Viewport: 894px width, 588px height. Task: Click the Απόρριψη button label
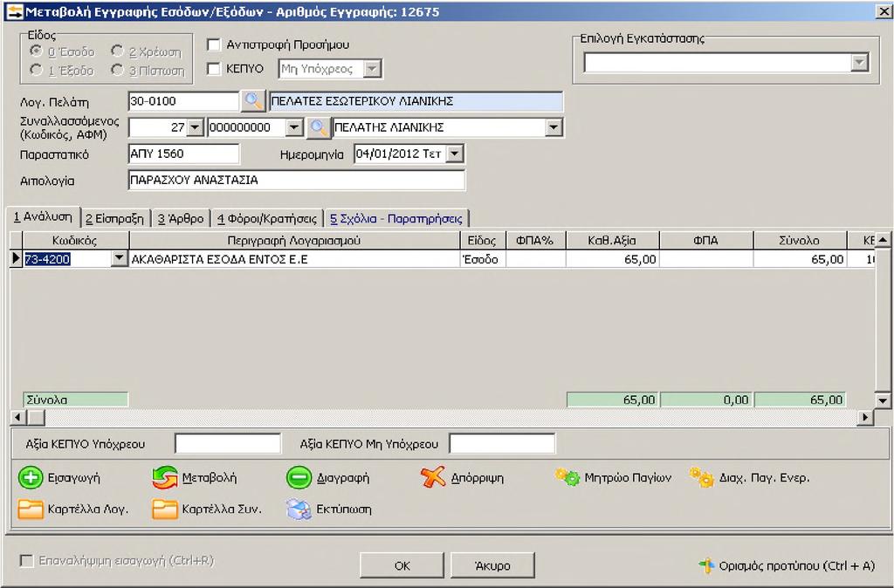click(x=478, y=478)
